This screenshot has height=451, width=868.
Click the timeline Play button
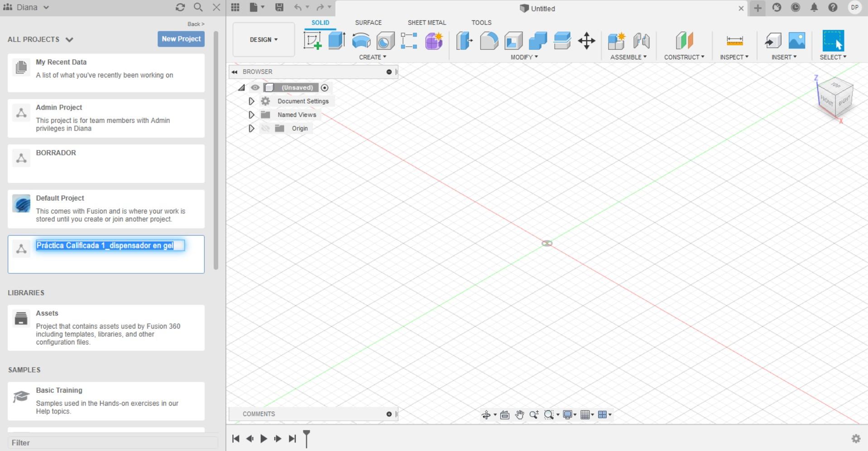(264, 439)
